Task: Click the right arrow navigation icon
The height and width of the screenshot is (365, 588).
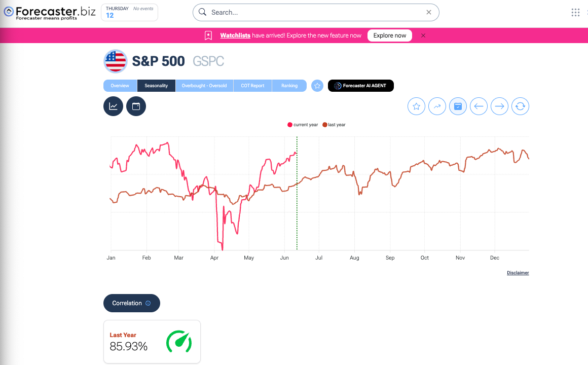Action: [499, 106]
